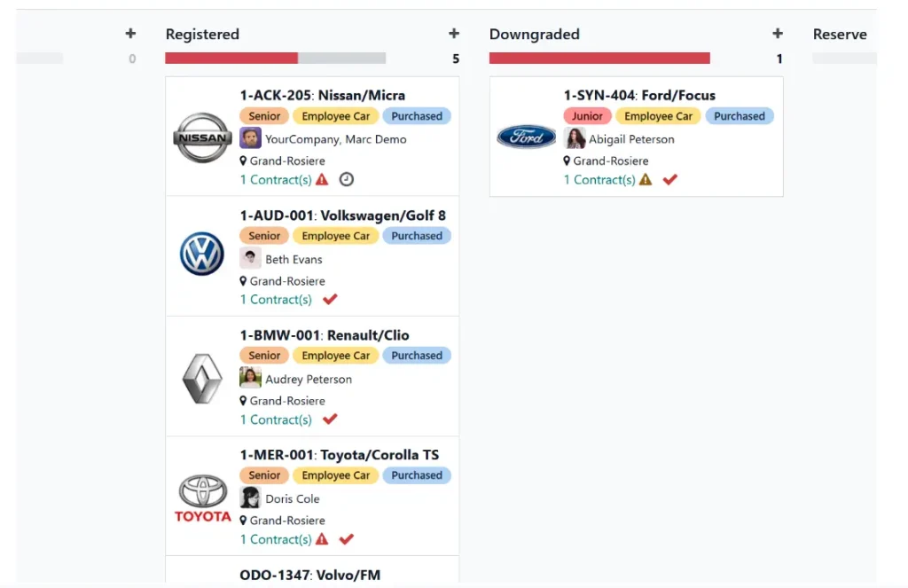Click the Downgraded column red progress bar
The image size is (908, 588).
click(x=599, y=58)
